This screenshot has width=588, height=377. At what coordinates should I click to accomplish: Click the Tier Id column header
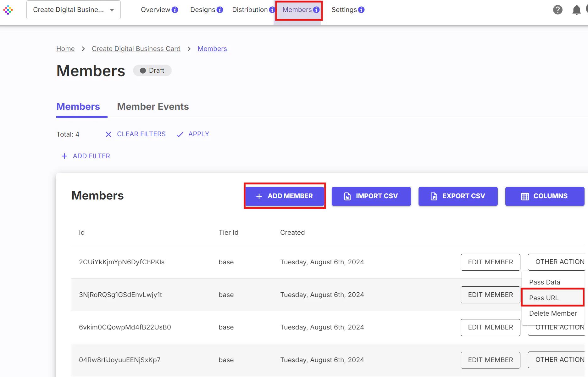(x=229, y=233)
